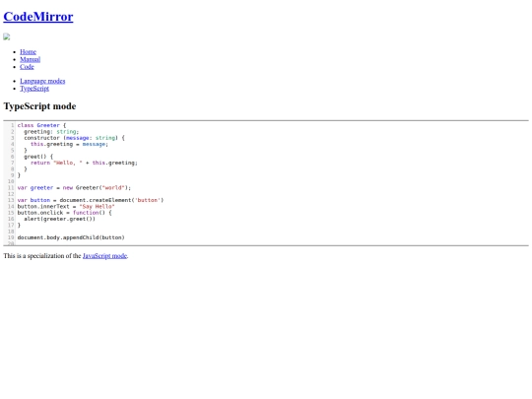This screenshot has width=532, height=399.
Task: Click 'button.innerText = "Say Hello"' line
Action: [66, 206]
